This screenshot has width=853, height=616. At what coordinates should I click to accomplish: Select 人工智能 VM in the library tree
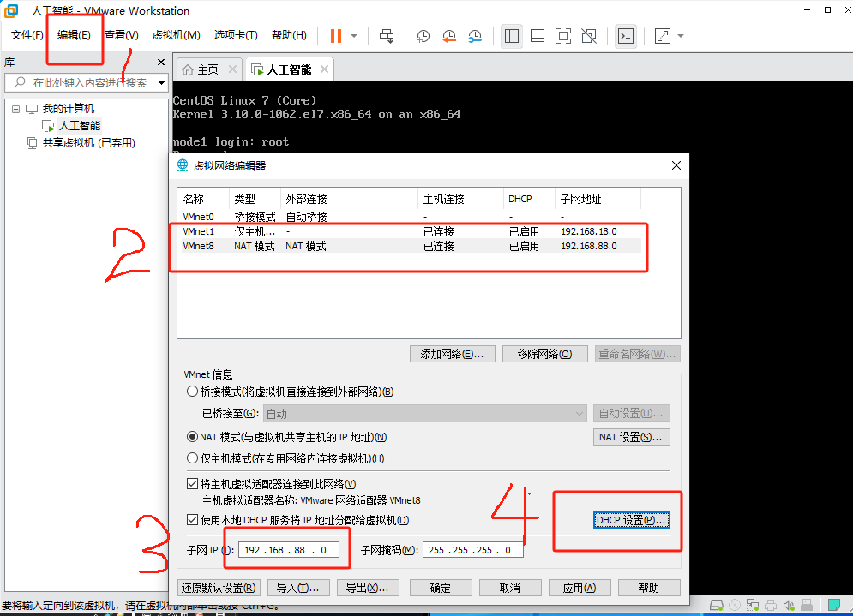point(80,126)
